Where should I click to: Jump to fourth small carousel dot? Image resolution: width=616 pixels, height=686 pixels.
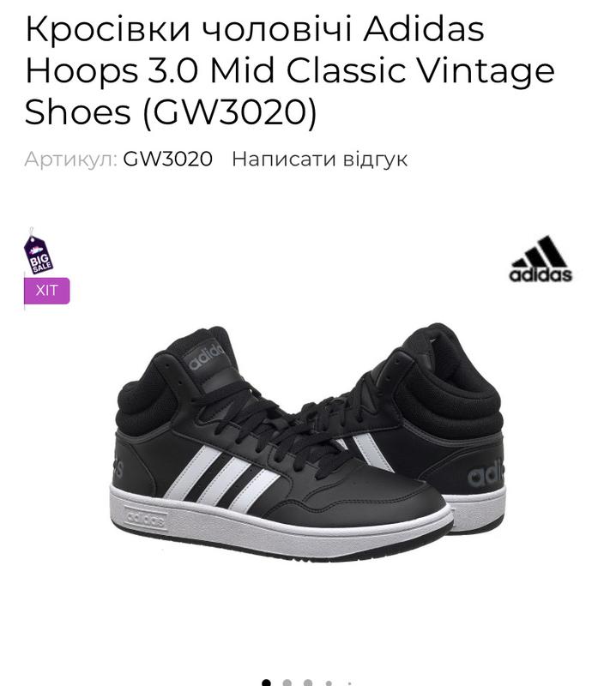(x=329, y=683)
